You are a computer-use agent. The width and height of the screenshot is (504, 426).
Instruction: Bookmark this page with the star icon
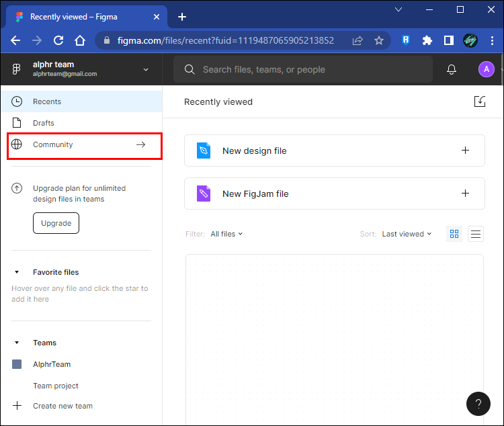(x=379, y=40)
